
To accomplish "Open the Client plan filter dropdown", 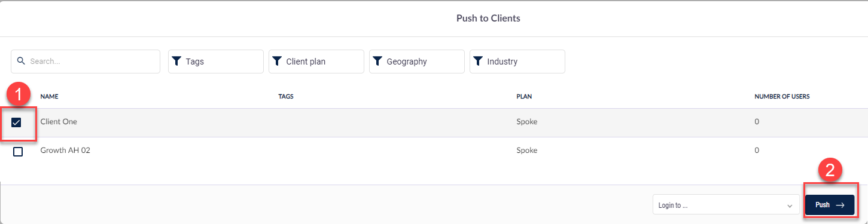I will point(316,61).
